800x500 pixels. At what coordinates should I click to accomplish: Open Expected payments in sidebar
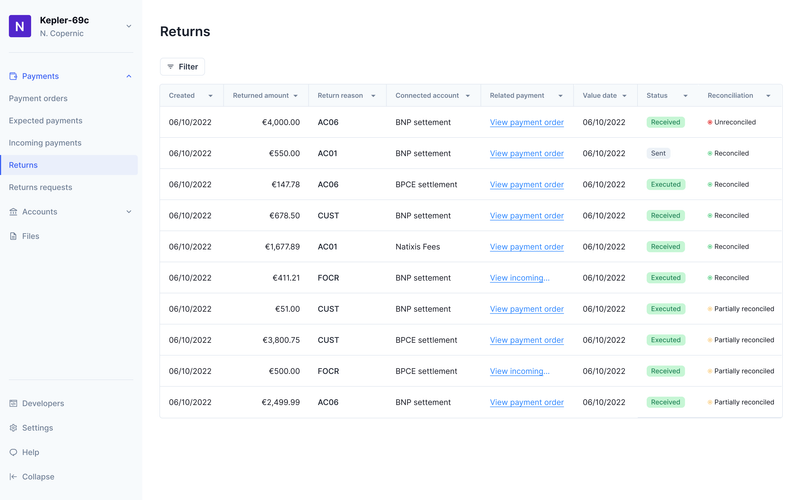[x=45, y=121]
